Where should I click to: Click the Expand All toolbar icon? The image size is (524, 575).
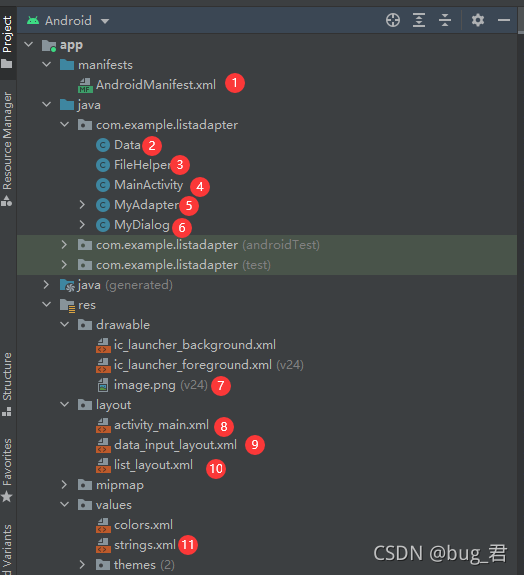click(419, 20)
